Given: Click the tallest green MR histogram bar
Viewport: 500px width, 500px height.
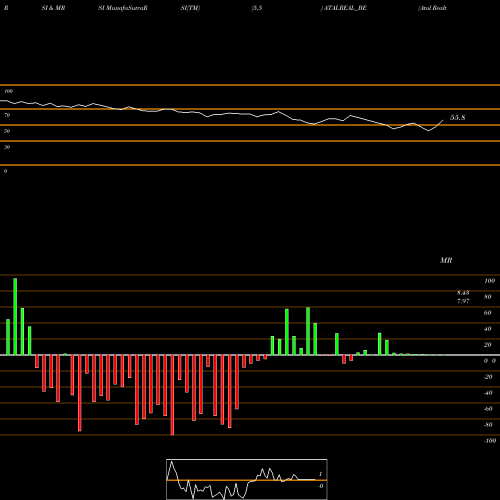Looking at the screenshot, I should [15, 316].
